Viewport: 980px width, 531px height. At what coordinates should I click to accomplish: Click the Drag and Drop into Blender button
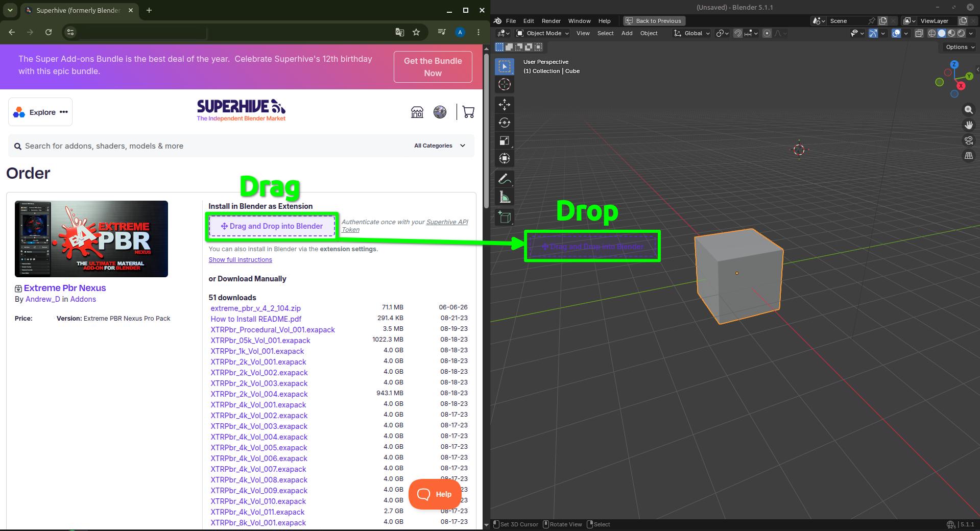[x=272, y=226]
